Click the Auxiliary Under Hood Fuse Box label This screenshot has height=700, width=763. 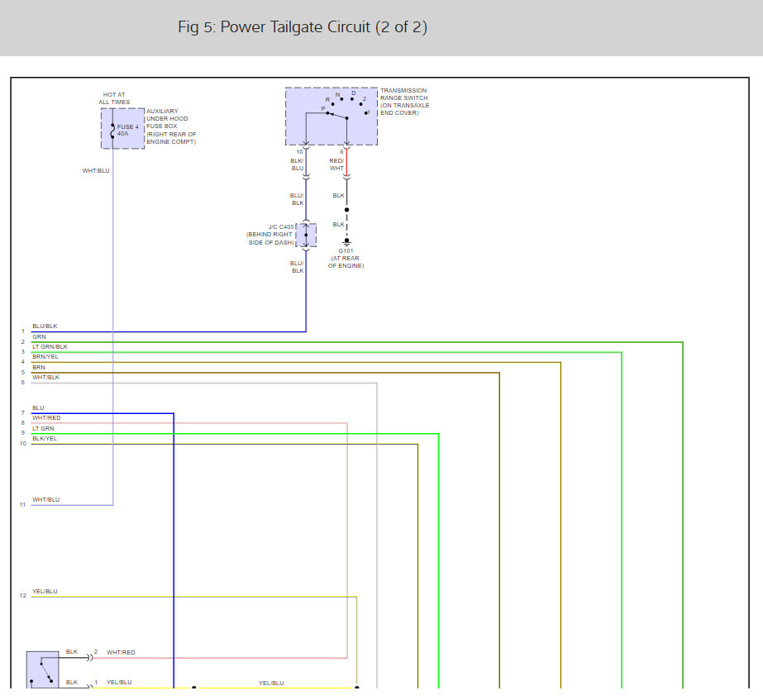pyautogui.click(x=171, y=126)
